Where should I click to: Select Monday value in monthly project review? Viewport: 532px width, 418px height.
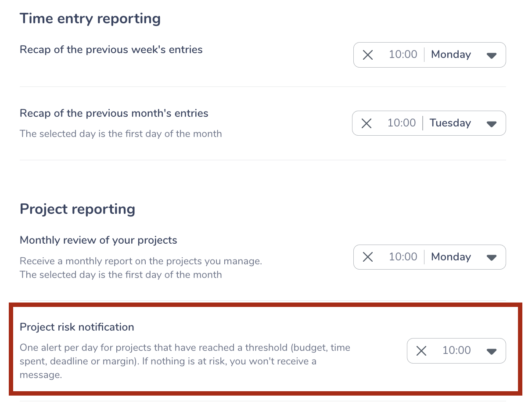pyautogui.click(x=451, y=257)
